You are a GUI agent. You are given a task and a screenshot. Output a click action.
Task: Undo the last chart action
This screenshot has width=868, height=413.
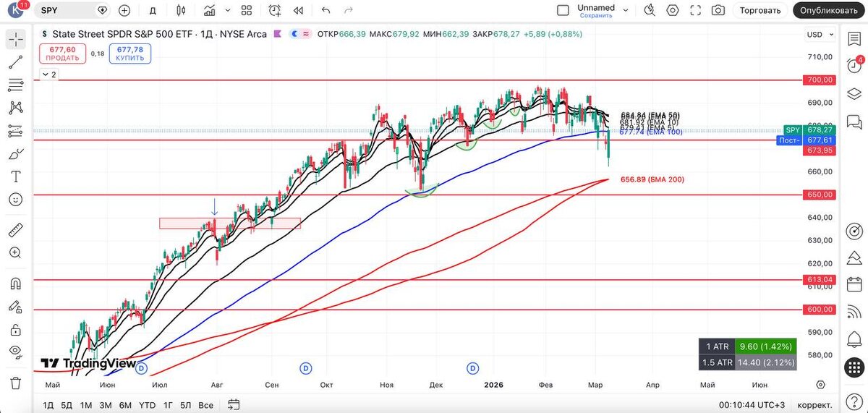pyautogui.click(x=325, y=10)
